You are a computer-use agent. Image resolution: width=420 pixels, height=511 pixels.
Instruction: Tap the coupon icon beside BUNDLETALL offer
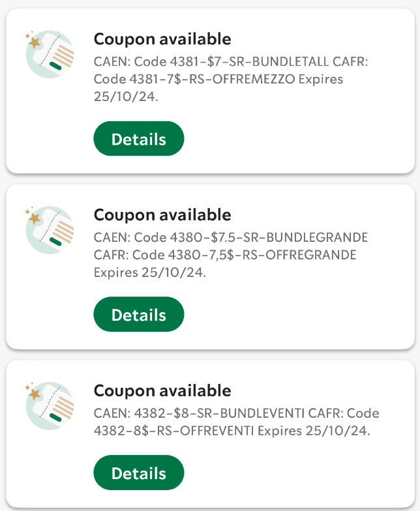click(50, 55)
